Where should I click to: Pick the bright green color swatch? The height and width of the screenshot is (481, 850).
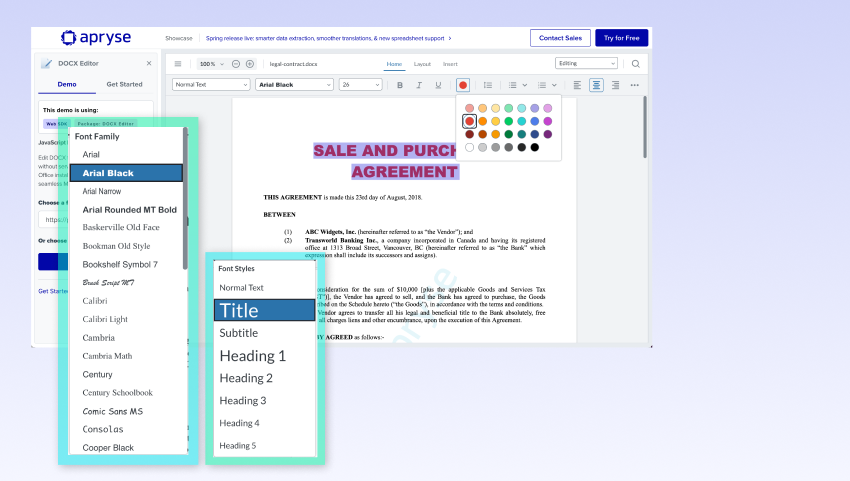(508, 121)
